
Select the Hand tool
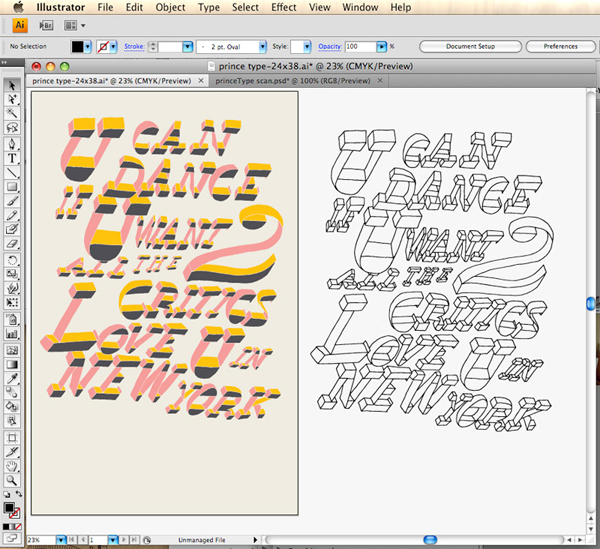(12, 466)
